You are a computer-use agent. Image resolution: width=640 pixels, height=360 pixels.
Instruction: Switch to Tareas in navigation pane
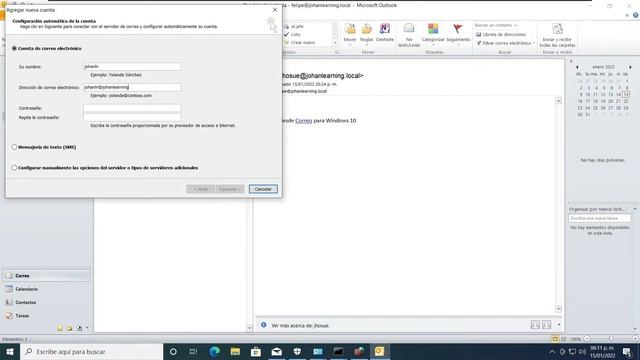pos(46,316)
